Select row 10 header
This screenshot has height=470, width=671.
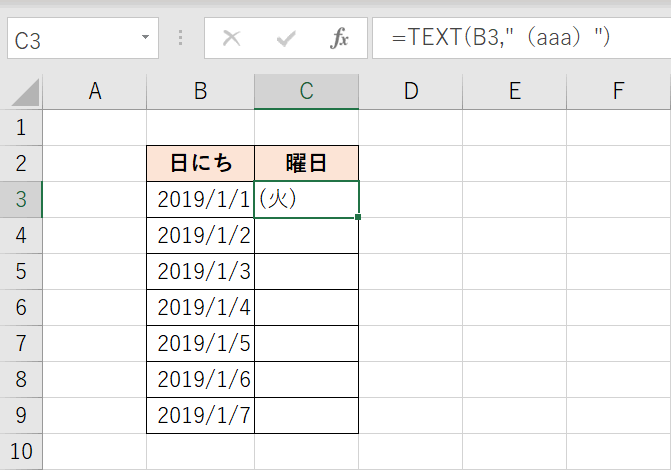point(21,451)
